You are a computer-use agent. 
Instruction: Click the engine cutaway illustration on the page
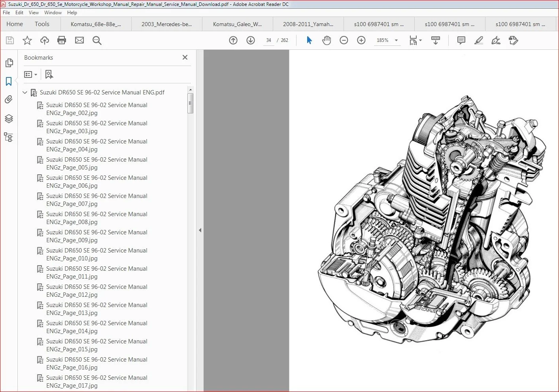[432, 220]
